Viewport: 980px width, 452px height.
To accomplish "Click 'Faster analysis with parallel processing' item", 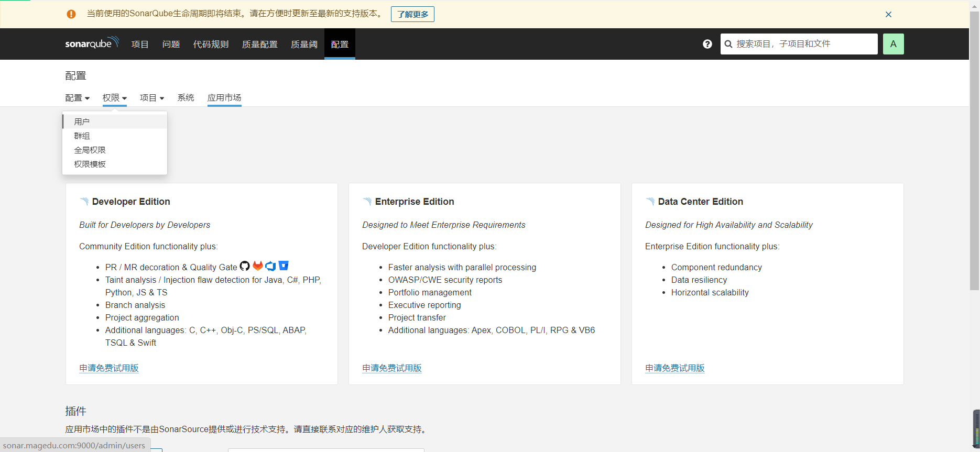I will [462, 267].
